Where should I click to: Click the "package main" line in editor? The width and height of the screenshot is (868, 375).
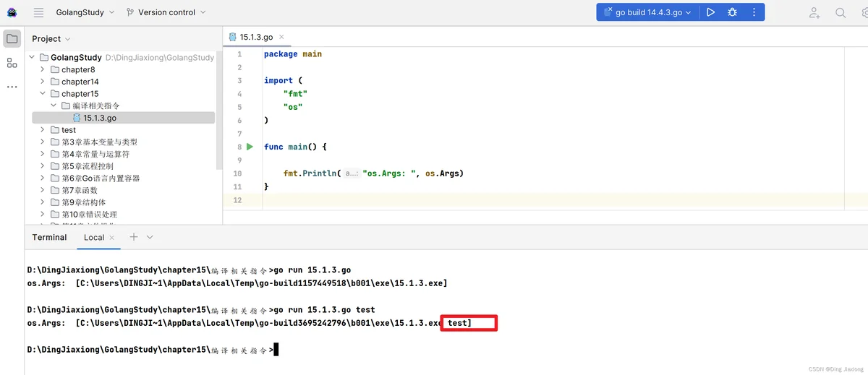tap(293, 54)
